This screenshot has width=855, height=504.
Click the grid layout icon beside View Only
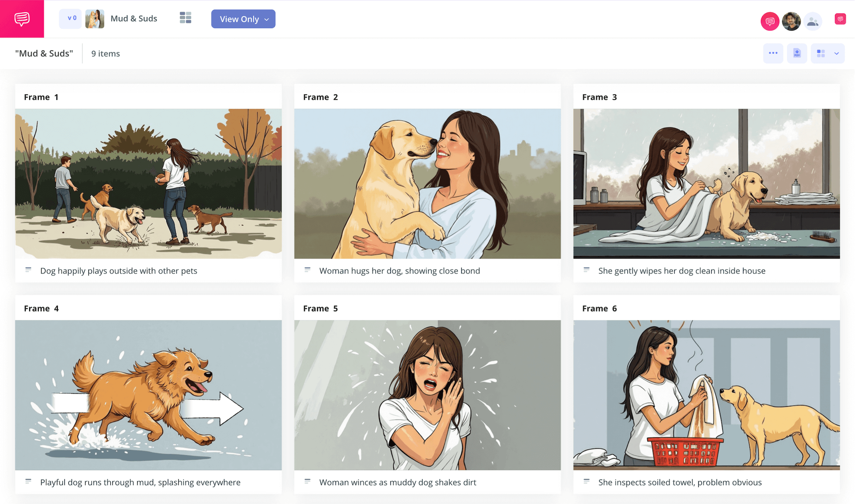[185, 18]
